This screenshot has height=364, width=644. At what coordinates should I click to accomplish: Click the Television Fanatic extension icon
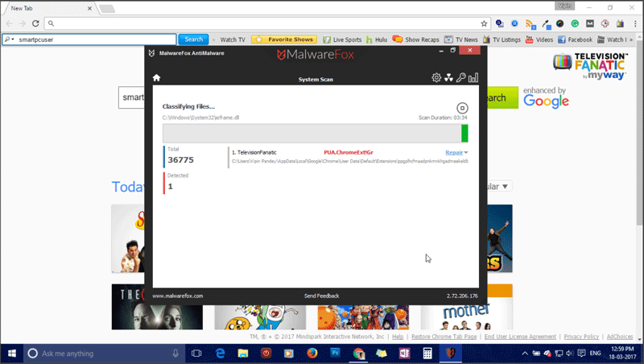tap(620, 23)
